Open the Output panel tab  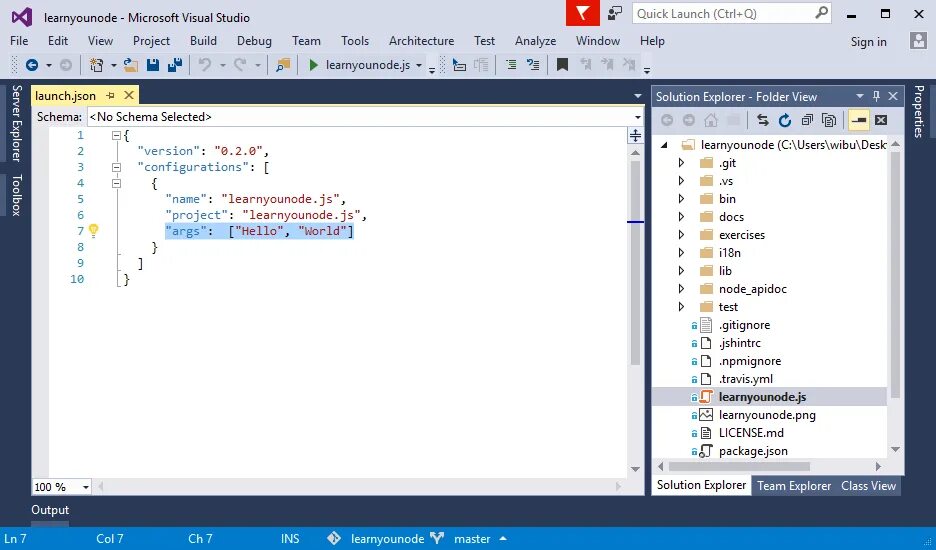point(50,510)
